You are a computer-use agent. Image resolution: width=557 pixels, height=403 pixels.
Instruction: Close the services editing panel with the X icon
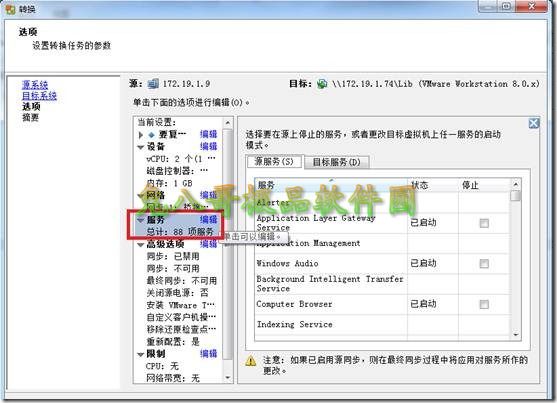(534, 123)
